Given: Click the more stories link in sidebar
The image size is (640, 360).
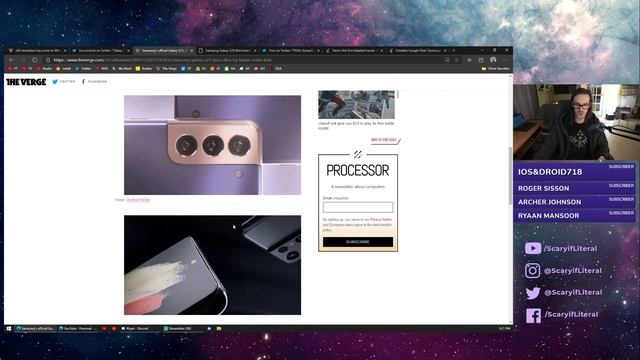Looking at the screenshot, I should pyautogui.click(x=384, y=140).
